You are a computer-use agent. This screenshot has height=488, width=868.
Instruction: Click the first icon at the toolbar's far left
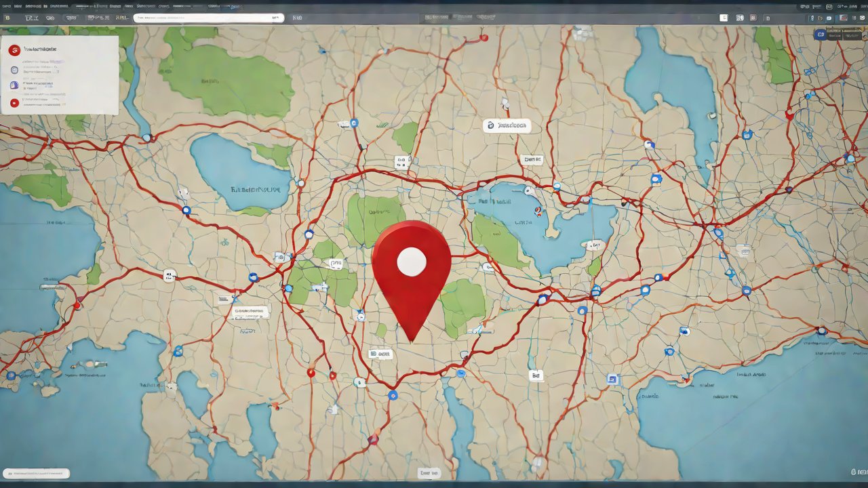(x=7, y=18)
